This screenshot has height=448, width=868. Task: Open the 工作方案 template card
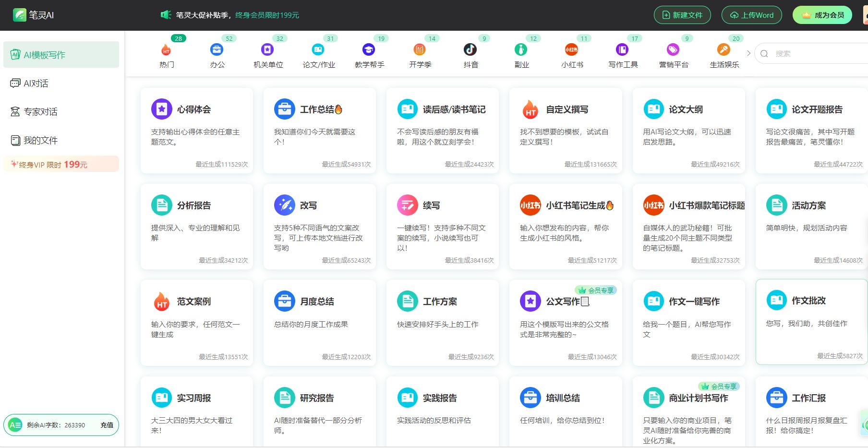click(x=442, y=323)
